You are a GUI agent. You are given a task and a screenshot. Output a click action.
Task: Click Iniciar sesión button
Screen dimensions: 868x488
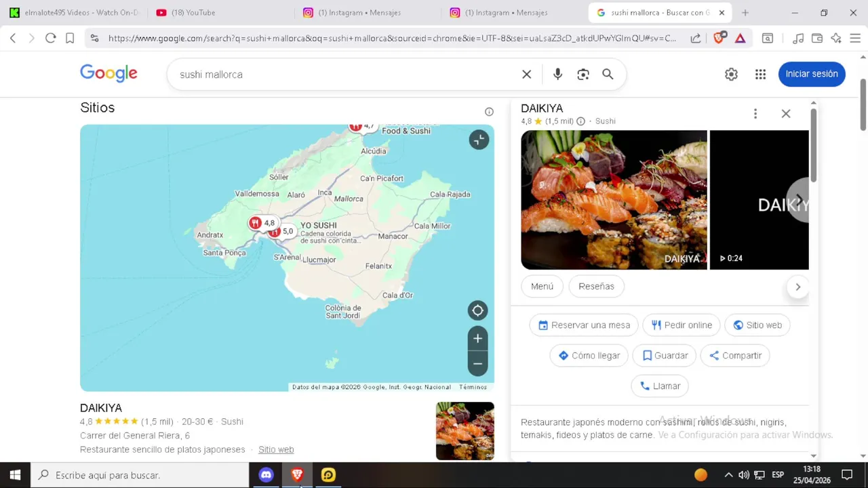[812, 74]
